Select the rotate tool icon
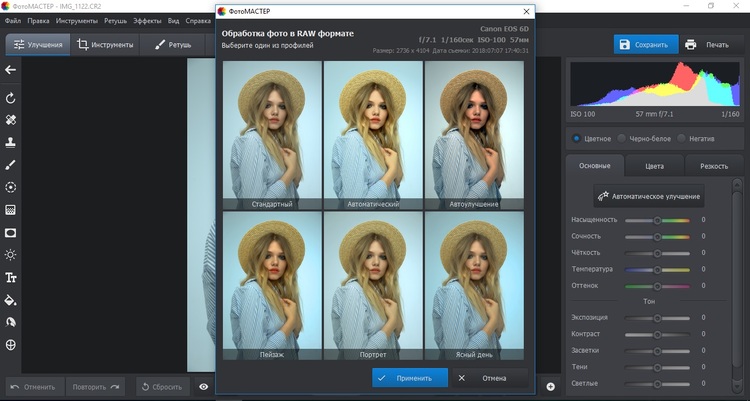Viewport: 750px width, 401px height. click(11, 98)
